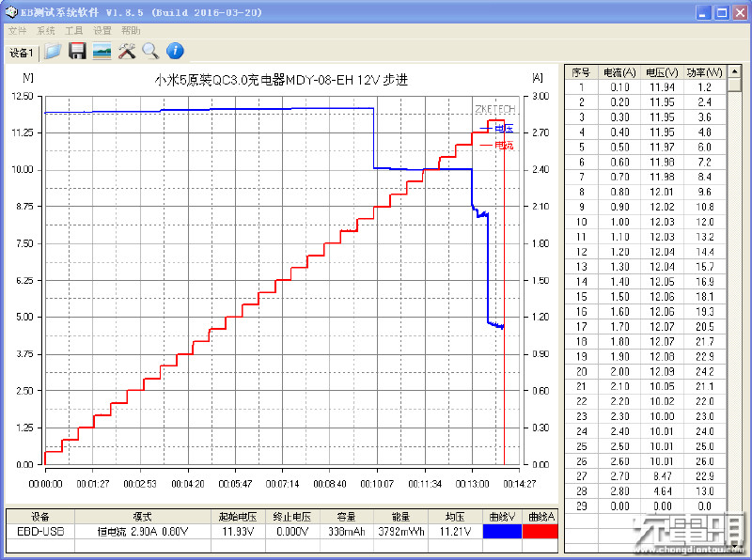
Task: Click the data table scrollbar thumb
Action: click(x=734, y=85)
